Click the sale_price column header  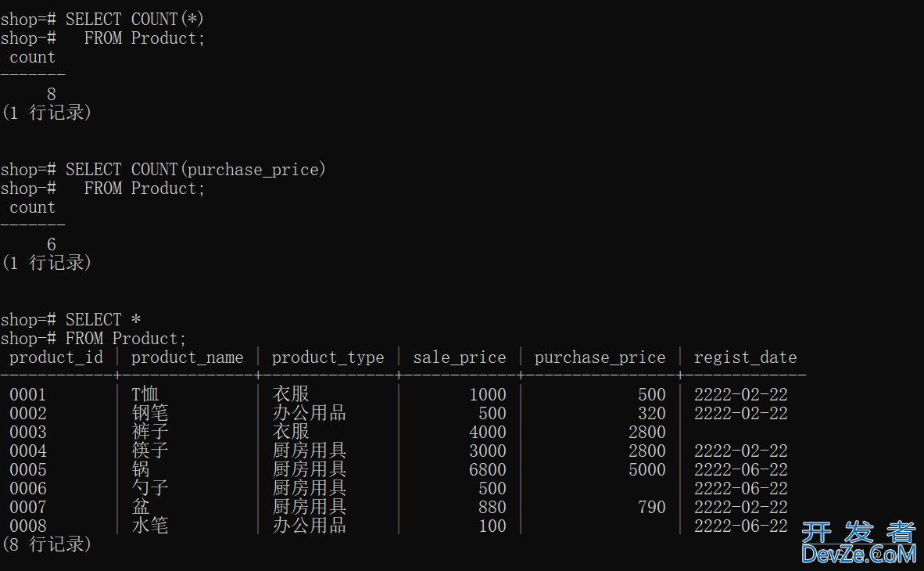pos(460,357)
